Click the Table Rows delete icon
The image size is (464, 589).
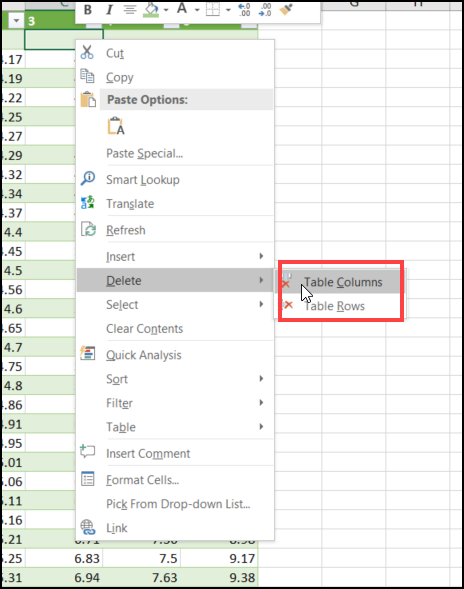(287, 305)
